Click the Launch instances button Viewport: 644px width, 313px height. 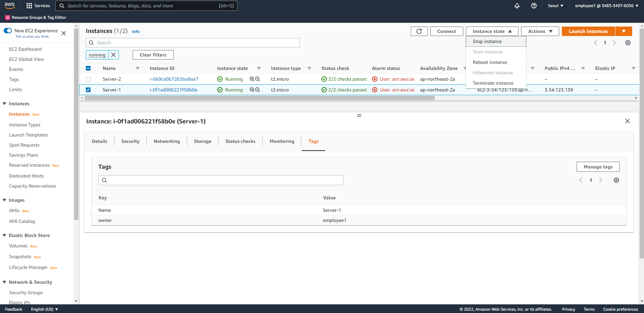tap(588, 31)
